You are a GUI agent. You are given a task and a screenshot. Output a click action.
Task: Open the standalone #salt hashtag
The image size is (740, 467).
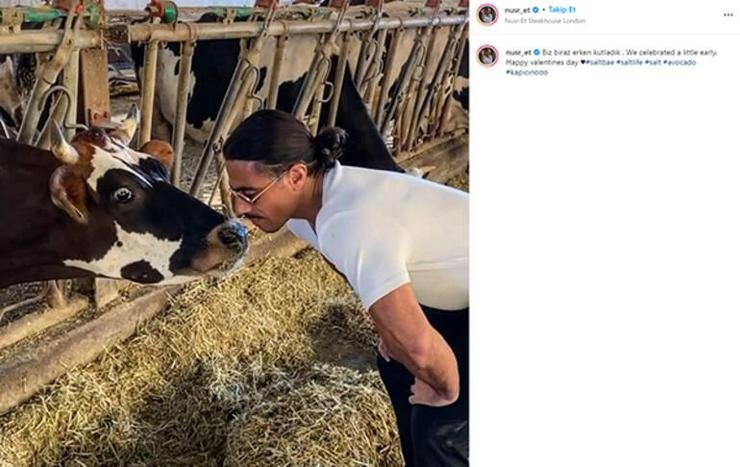point(653,62)
